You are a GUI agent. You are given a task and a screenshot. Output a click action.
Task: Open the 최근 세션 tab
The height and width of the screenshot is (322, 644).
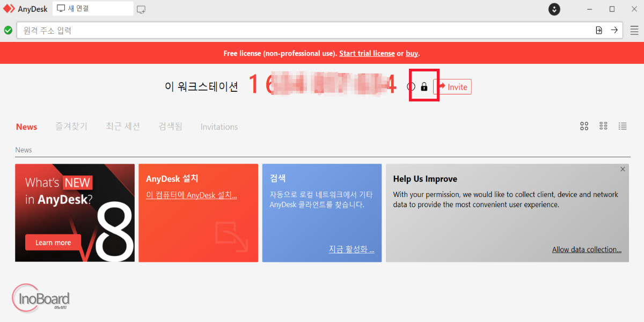pyautogui.click(x=123, y=126)
